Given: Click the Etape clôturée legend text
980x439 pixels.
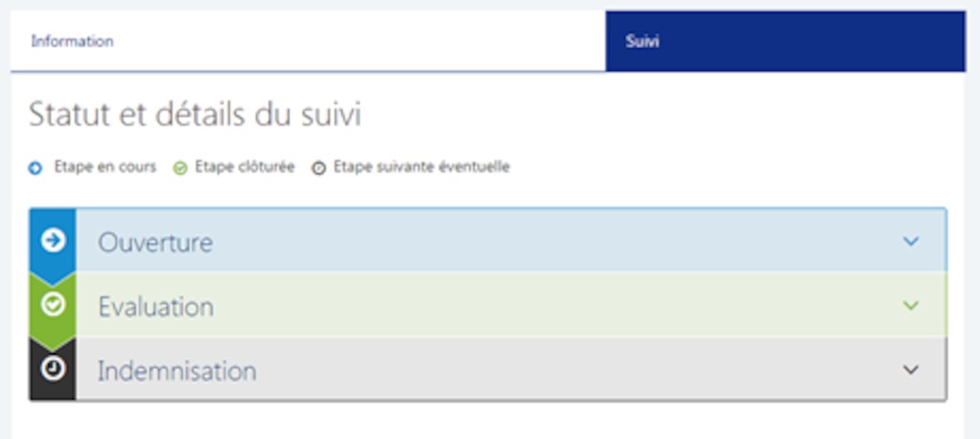Looking at the screenshot, I should tap(244, 167).
